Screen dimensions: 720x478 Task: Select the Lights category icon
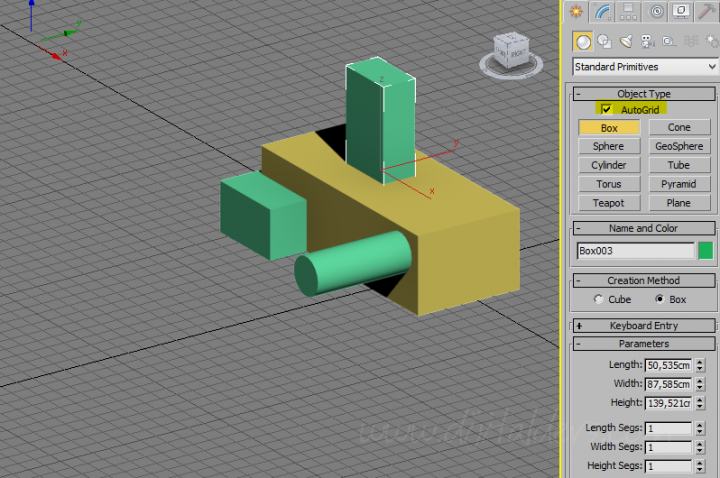[626, 41]
